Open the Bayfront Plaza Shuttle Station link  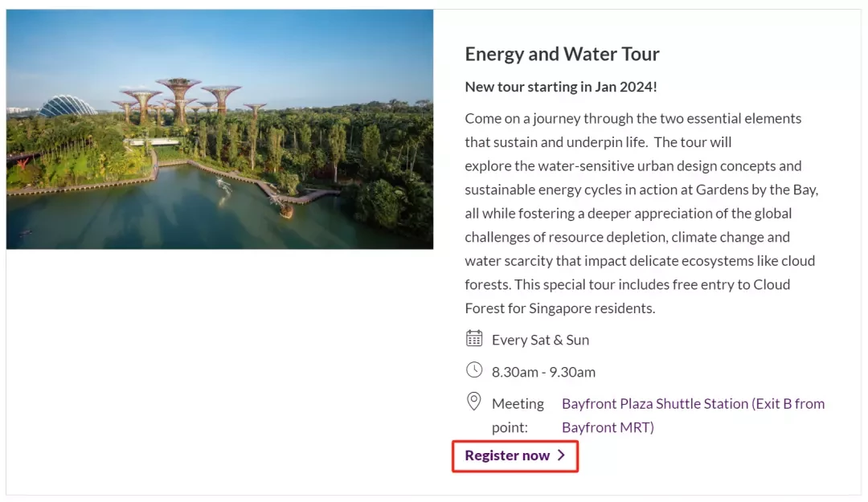(x=693, y=415)
